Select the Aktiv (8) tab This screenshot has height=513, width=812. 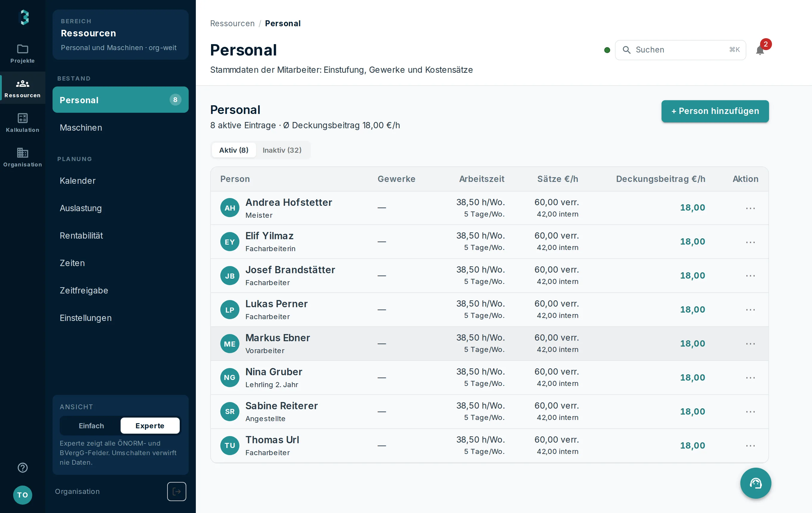(234, 150)
